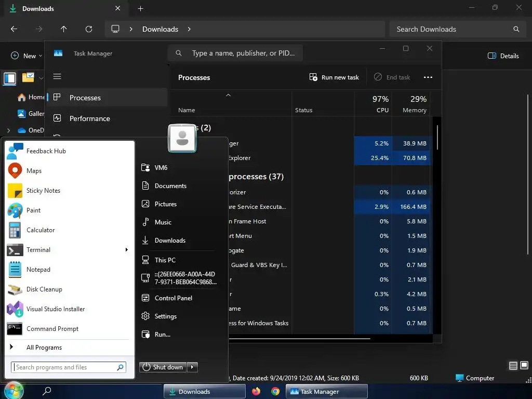Viewport: 532px width, 399px height.
Task: Open Command Prompt from start menu
Action: pos(70,328)
